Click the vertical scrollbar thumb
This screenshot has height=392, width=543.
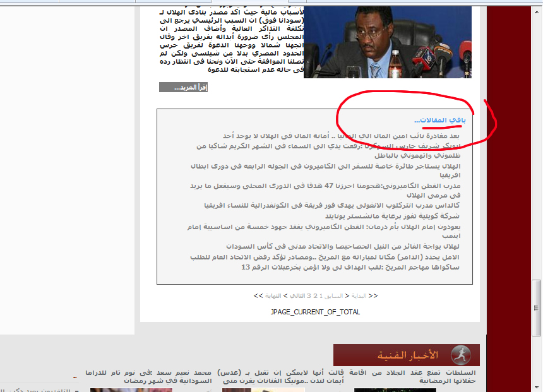pyautogui.click(x=537, y=296)
